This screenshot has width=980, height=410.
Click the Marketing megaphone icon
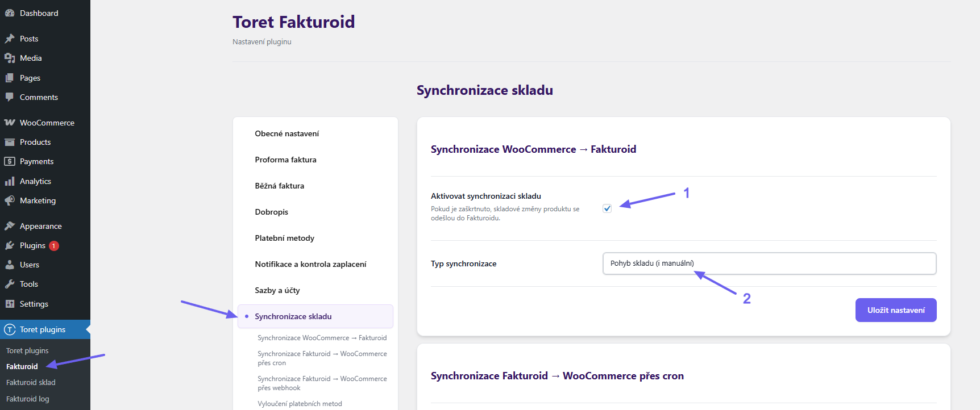(10, 200)
